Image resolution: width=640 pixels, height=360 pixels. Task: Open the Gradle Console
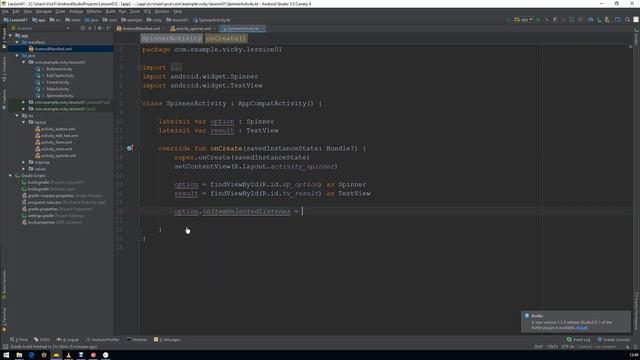click(613, 340)
